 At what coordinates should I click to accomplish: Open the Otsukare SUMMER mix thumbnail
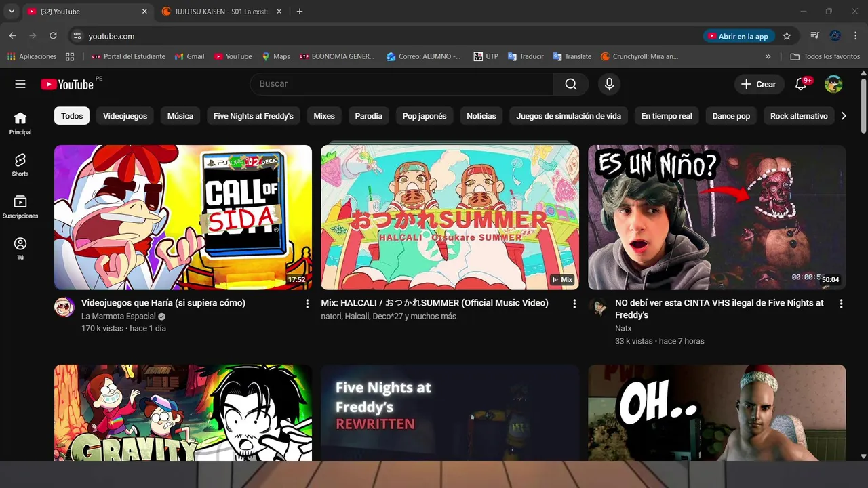[450, 218]
